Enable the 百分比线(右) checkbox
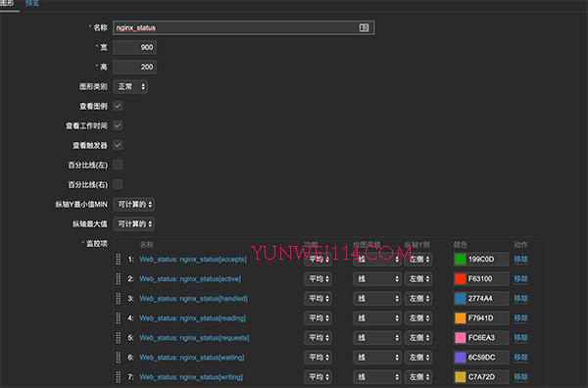Screen dimensions: 588x388 point(118,184)
